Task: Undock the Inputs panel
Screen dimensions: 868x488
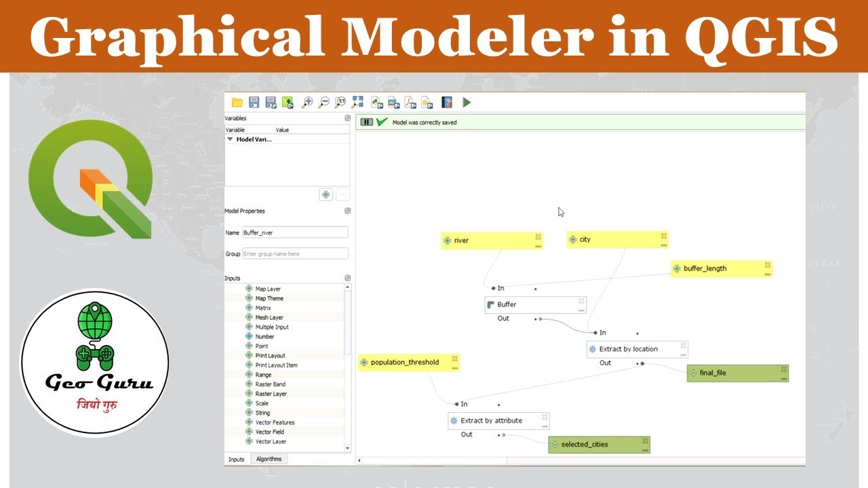Action: pos(347,278)
